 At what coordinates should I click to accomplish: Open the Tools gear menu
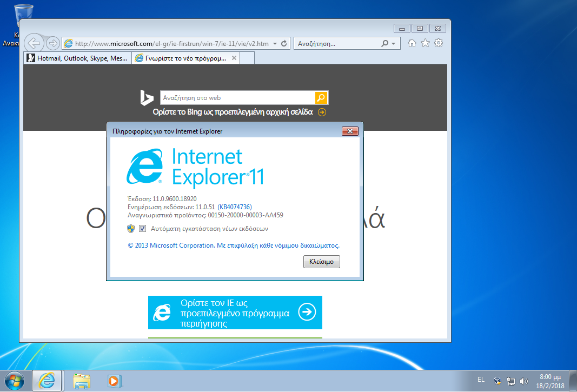438,43
